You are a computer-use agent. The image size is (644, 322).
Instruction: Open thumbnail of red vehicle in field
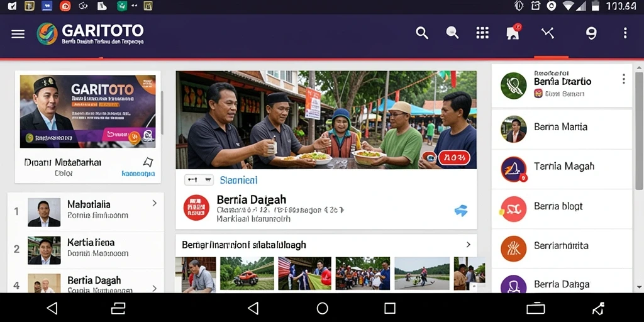(247, 274)
